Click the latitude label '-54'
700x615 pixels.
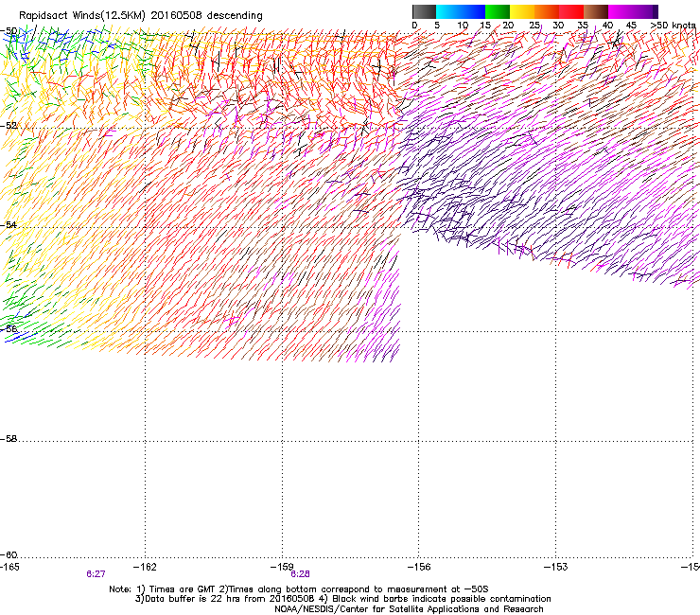click(9, 224)
